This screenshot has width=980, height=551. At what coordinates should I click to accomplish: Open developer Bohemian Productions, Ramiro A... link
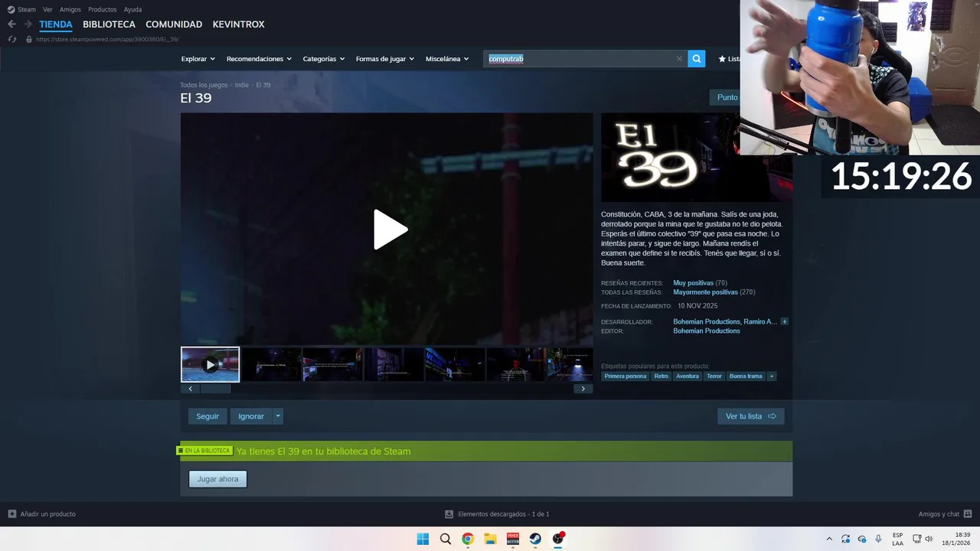725,322
